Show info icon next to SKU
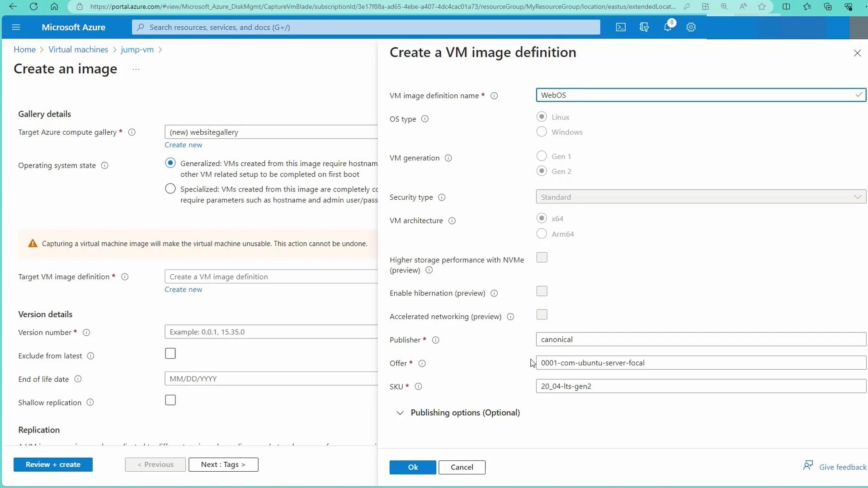The height and width of the screenshot is (488, 868). (418, 387)
